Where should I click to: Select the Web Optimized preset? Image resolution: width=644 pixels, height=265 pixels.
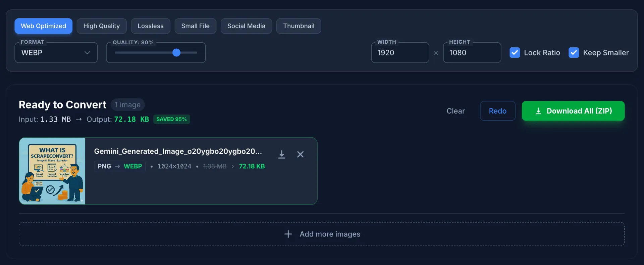(x=43, y=26)
